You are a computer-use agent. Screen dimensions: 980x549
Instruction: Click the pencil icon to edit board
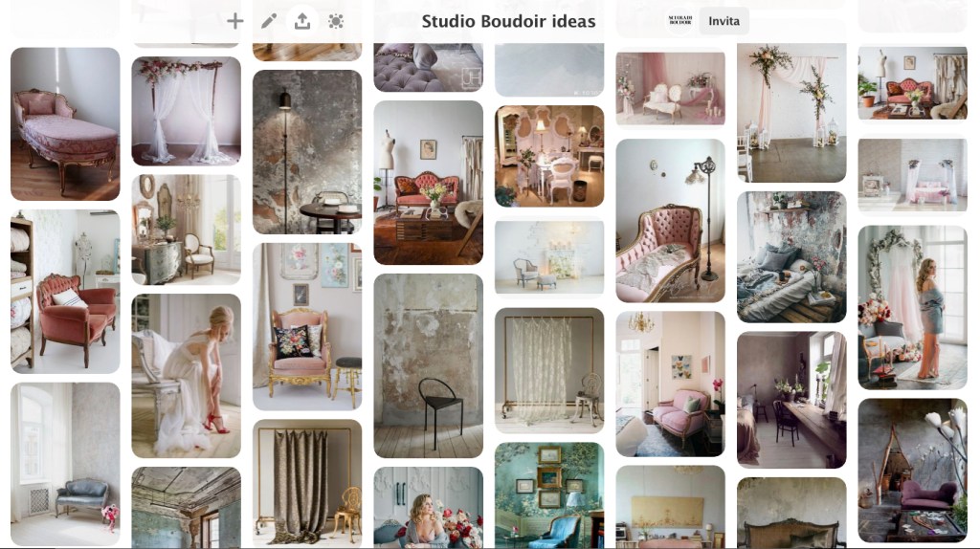(x=269, y=21)
